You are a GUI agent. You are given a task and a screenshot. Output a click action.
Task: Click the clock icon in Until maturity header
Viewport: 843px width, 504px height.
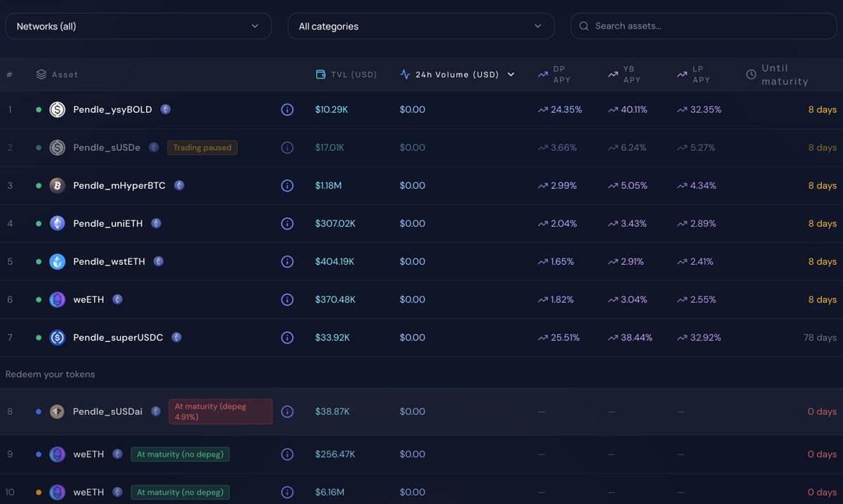pos(751,74)
